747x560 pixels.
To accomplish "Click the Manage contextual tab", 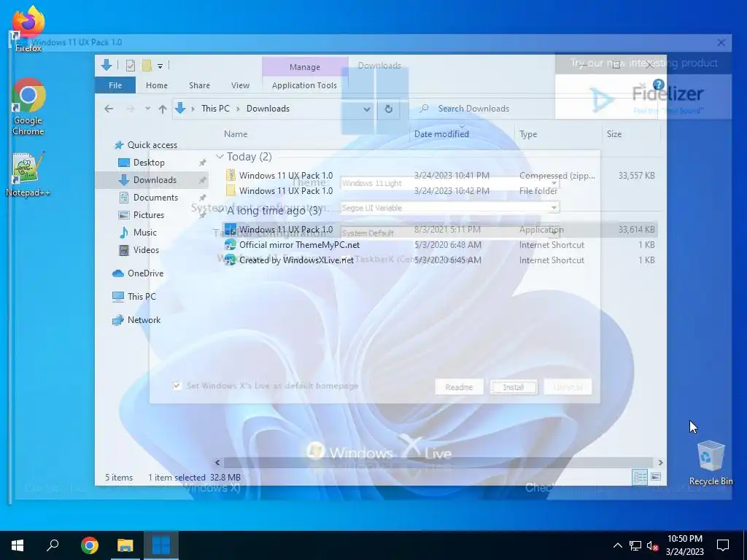I will pyautogui.click(x=305, y=67).
